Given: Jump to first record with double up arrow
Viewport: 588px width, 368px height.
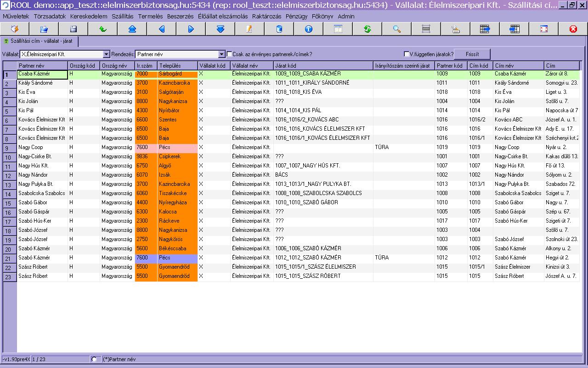Looking at the screenshot, I should pyautogui.click(x=132, y=29).
